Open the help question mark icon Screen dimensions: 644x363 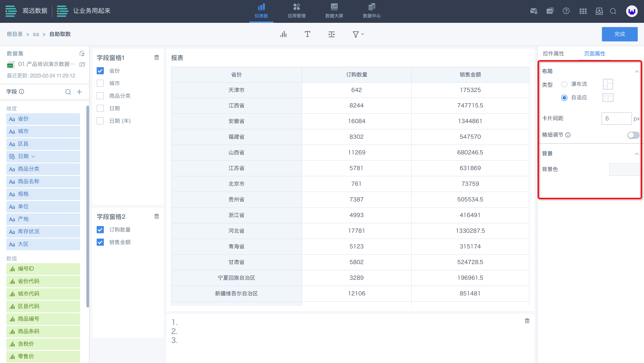(566, 11)
